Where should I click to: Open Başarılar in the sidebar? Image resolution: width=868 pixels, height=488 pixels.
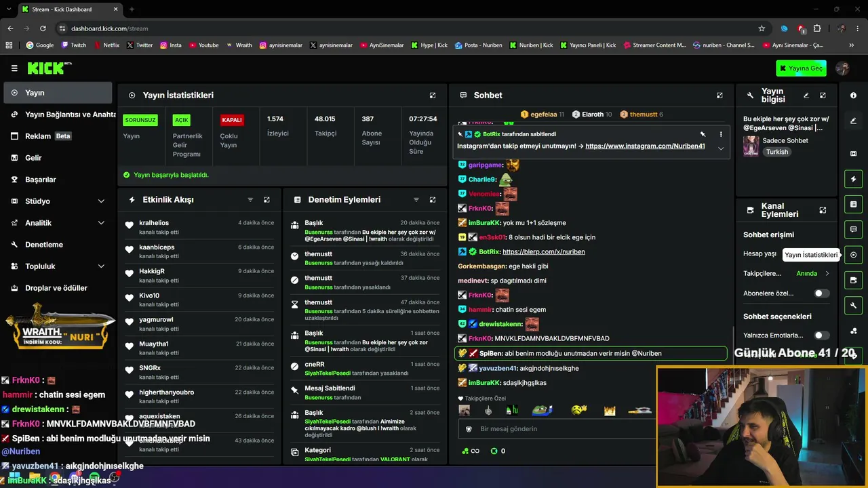pos(58,180)
